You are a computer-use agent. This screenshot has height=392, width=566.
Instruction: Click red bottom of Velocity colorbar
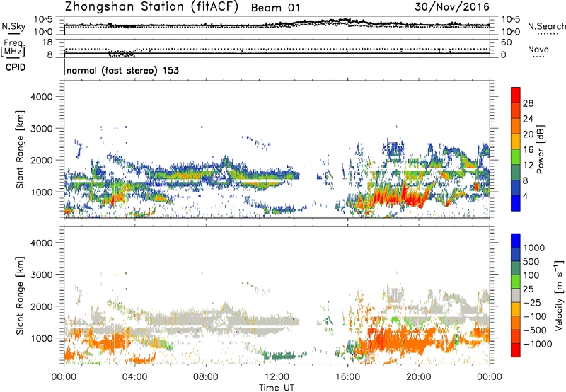516,350
